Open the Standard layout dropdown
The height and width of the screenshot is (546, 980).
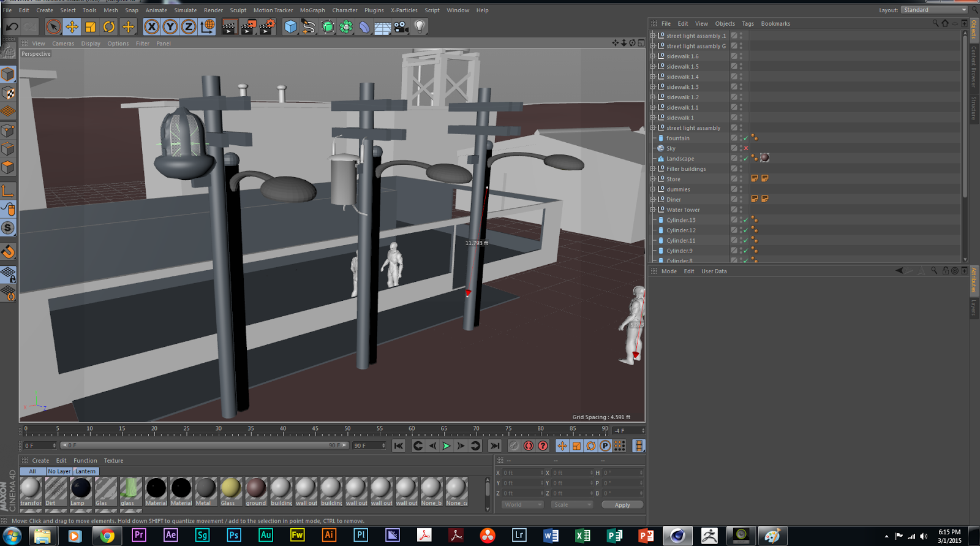click(x=934, y=10)
